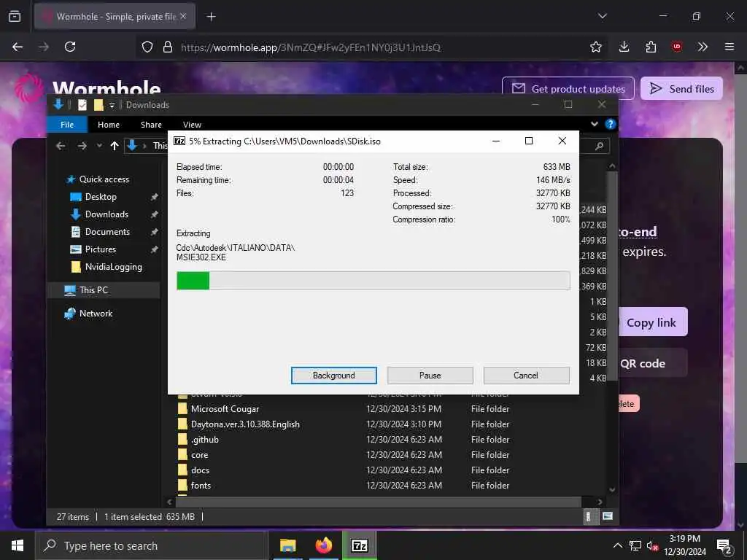Select Network in navigation pane
The height and width of the screenshot is (560, 747).
(x=96, y=314)
